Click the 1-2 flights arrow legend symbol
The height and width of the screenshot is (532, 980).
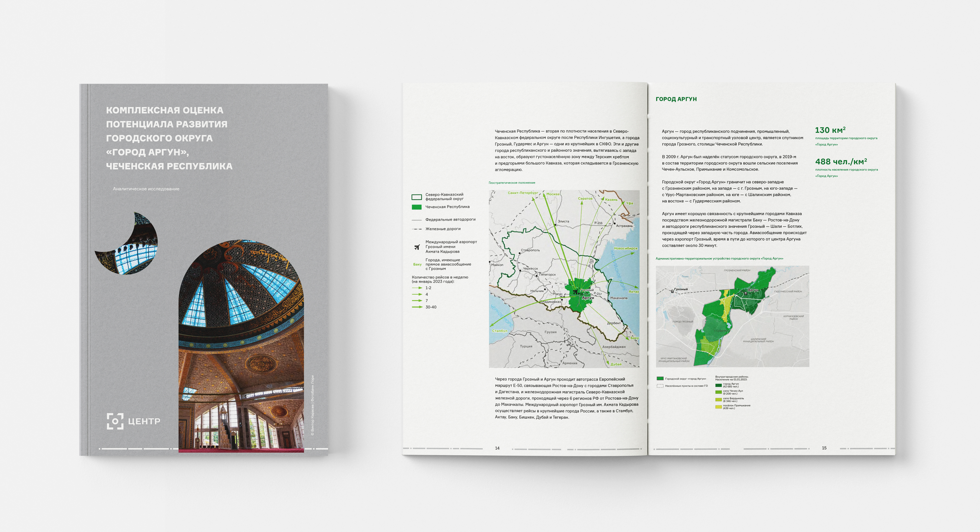[417, 288]
